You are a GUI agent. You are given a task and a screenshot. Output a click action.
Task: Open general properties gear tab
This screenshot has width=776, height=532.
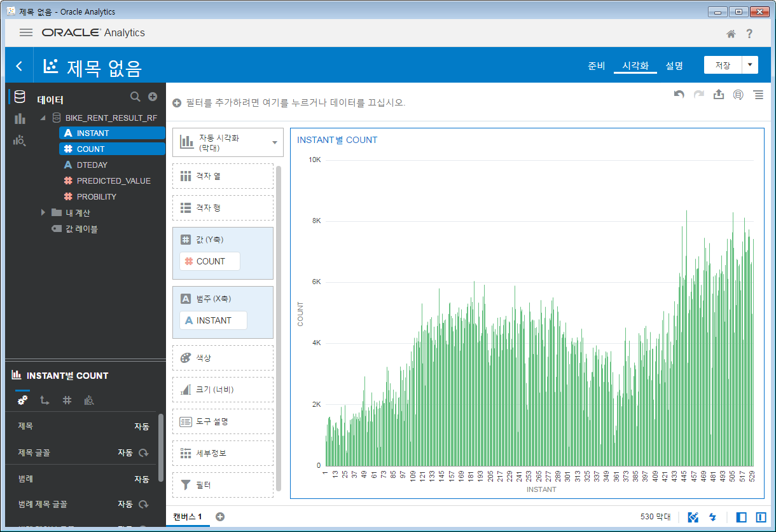coord(22,400)
